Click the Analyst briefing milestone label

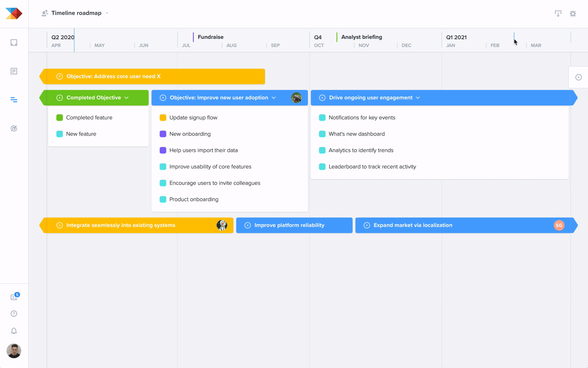(361, 37)
